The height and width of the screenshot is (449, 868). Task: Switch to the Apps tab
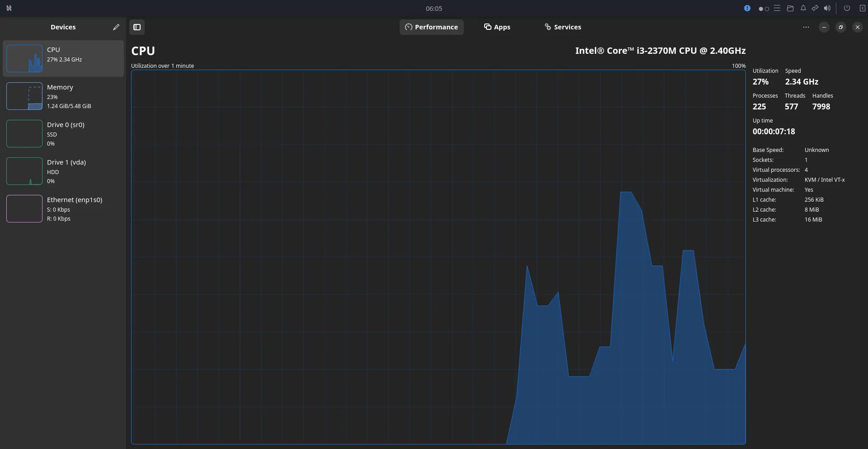point(497,27)
